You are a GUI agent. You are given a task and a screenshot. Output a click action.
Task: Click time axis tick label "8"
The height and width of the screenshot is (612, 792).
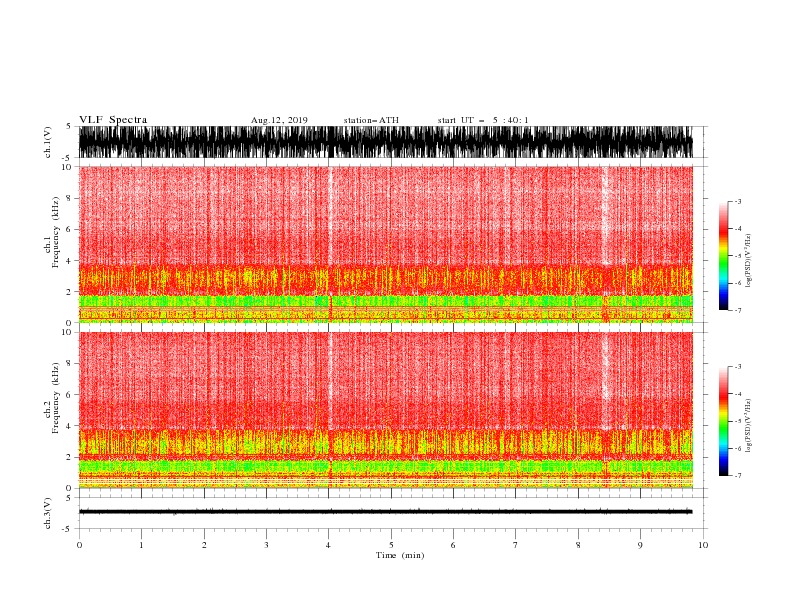578,545
